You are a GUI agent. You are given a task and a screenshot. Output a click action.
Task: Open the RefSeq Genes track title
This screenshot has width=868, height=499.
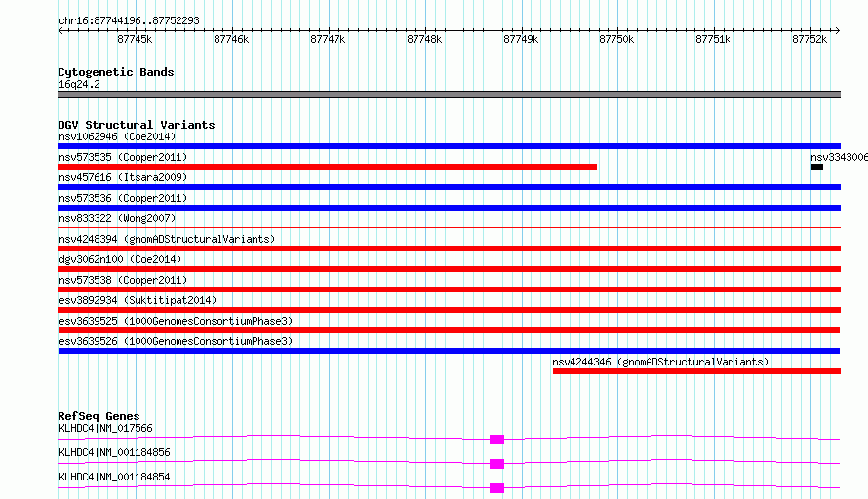pyautogui.click(x=99, y=416)
